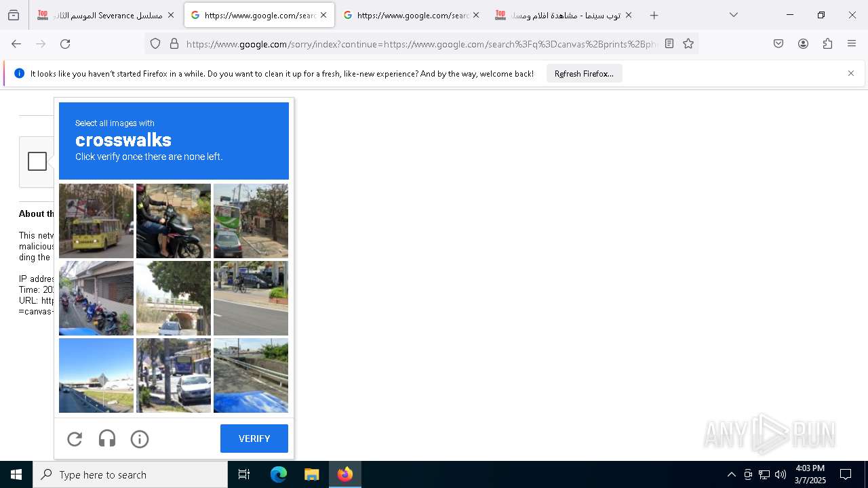The width and height of the screenshot is (868, 488).
Task: Toggle reader view icon
Action: [x=669, y=43]
